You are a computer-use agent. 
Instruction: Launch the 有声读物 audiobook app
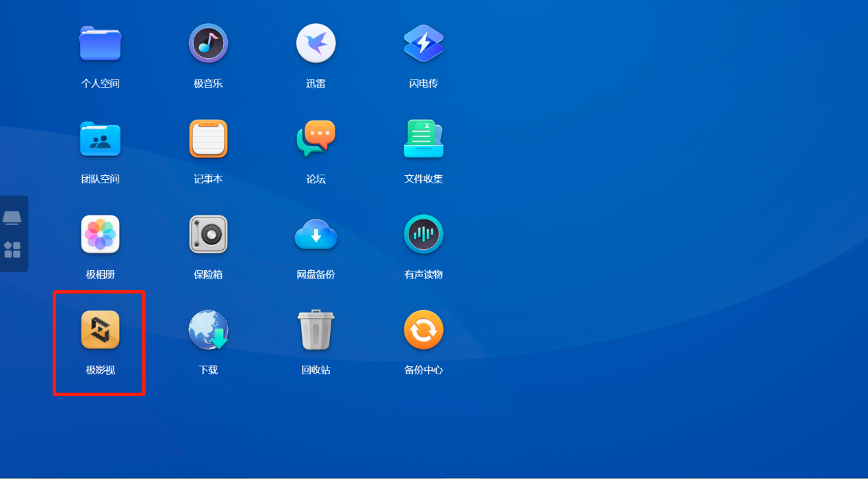pyautogui.click(x=424, y=235)
